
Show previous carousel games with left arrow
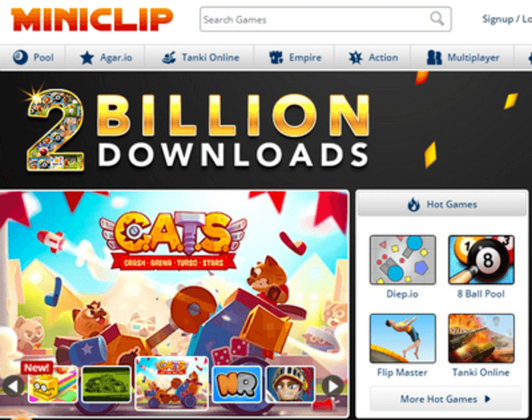[14, 386]
